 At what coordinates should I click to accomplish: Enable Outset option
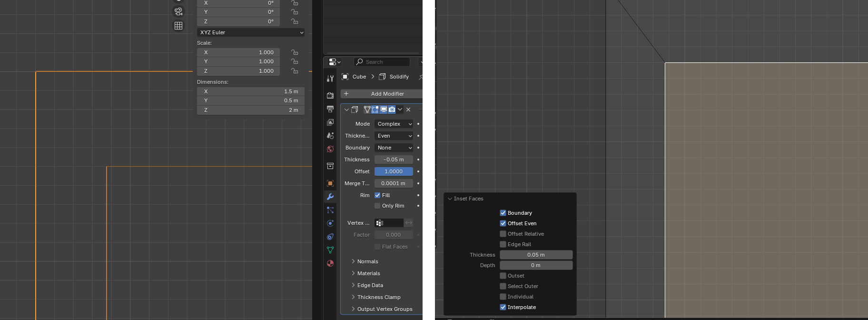[x=503, y=276]
